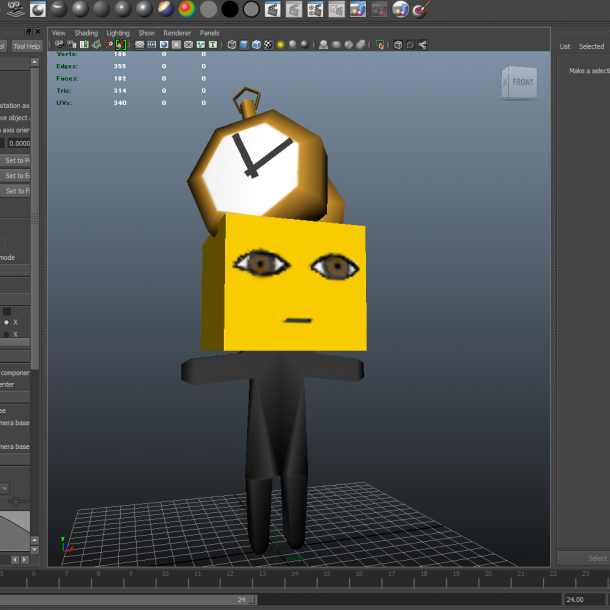Toggle Textured display checker icon
Image resolution: width=610 pixels, height=610 pixels.
click(268, 45)
